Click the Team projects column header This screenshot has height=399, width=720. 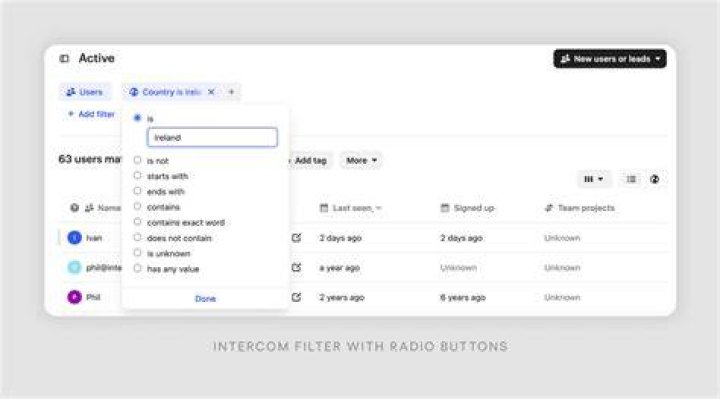click(579, 208)
